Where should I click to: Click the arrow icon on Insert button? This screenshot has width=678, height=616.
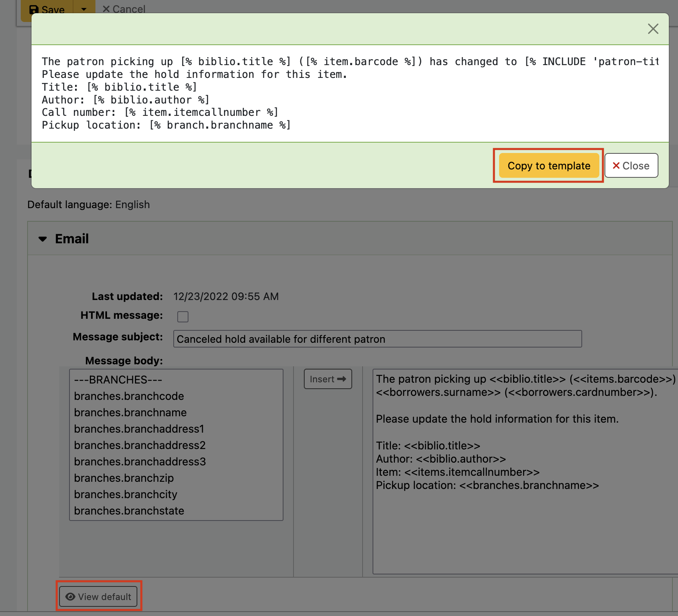341,379
